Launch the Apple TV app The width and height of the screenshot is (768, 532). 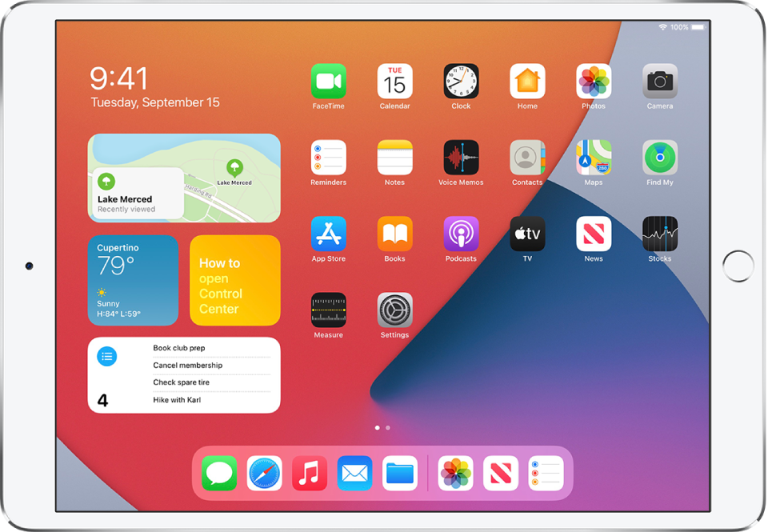527,234
